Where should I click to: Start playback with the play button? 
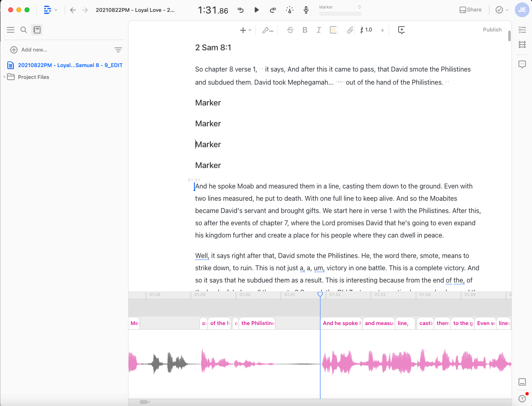(x=257, y=10)
